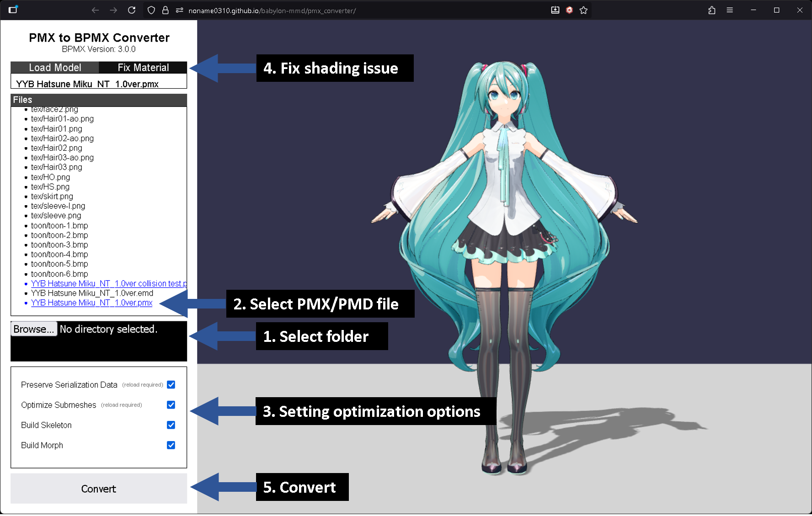
Task: Click toon/toon-6.bmp in file list
Action: click(59, 274)
